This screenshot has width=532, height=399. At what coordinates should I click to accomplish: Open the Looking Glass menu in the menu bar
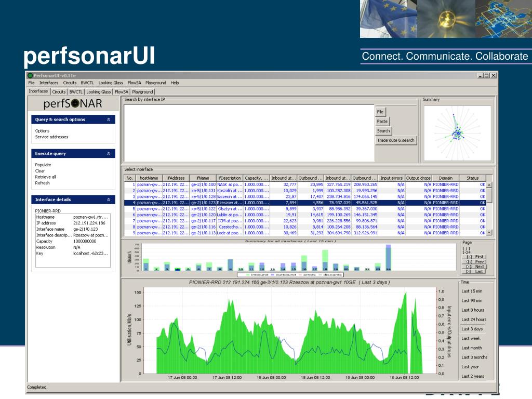pyautogui.click(x=111, y=83)
